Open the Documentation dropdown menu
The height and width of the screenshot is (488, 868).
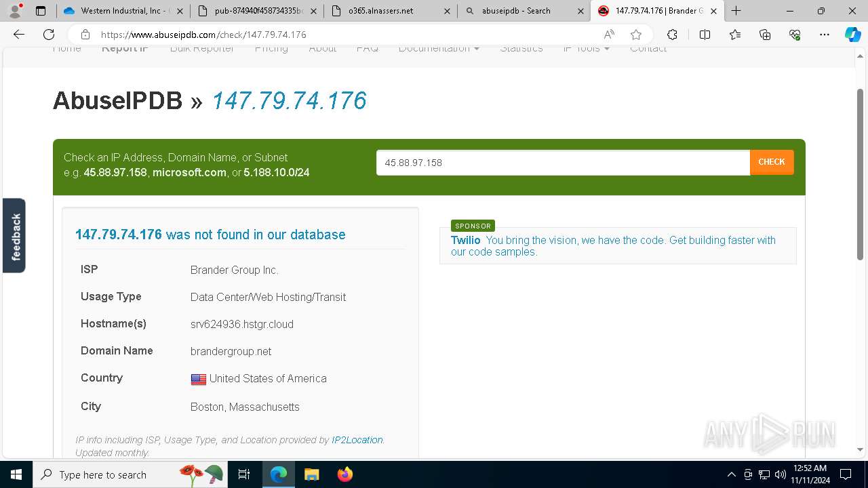coord(439,48)
